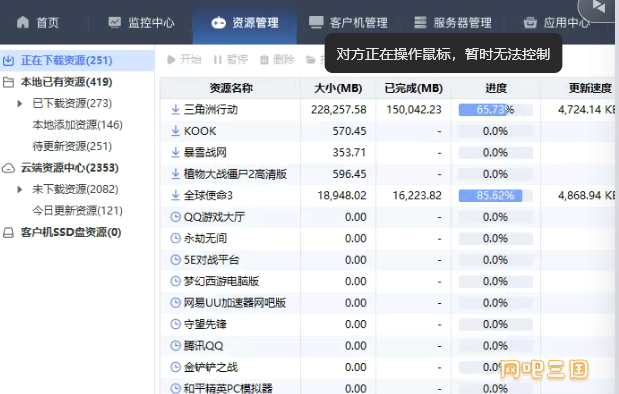Click the 开始 start button
This screenshot has height=394, width=619.
184,60
